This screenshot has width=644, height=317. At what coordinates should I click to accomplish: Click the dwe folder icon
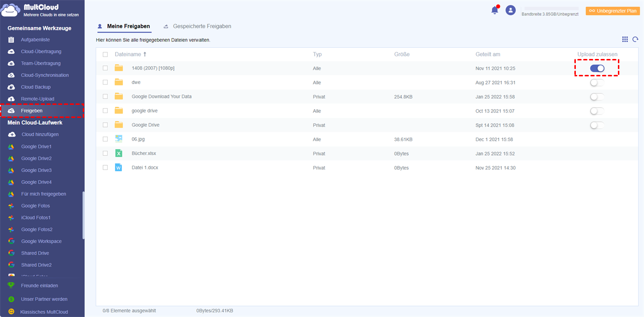tap(119, 82)
